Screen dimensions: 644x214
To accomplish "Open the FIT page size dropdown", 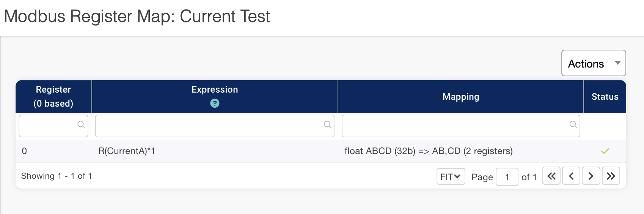I will [451, 177].
